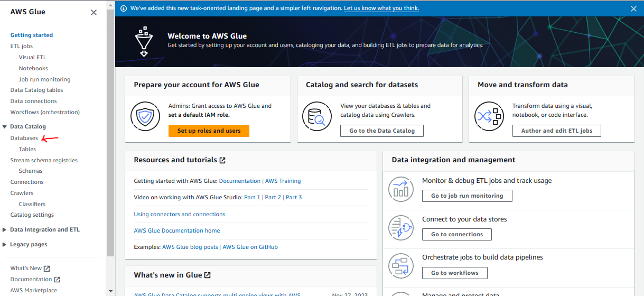644x296 pixels.
Task: Click the job run monitoring chart icon
Action: (x=401, y=189)
